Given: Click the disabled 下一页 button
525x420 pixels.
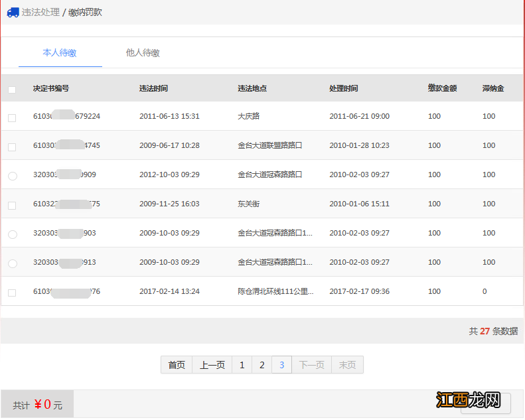Looking at the screenshot, I should pos(312,365).
